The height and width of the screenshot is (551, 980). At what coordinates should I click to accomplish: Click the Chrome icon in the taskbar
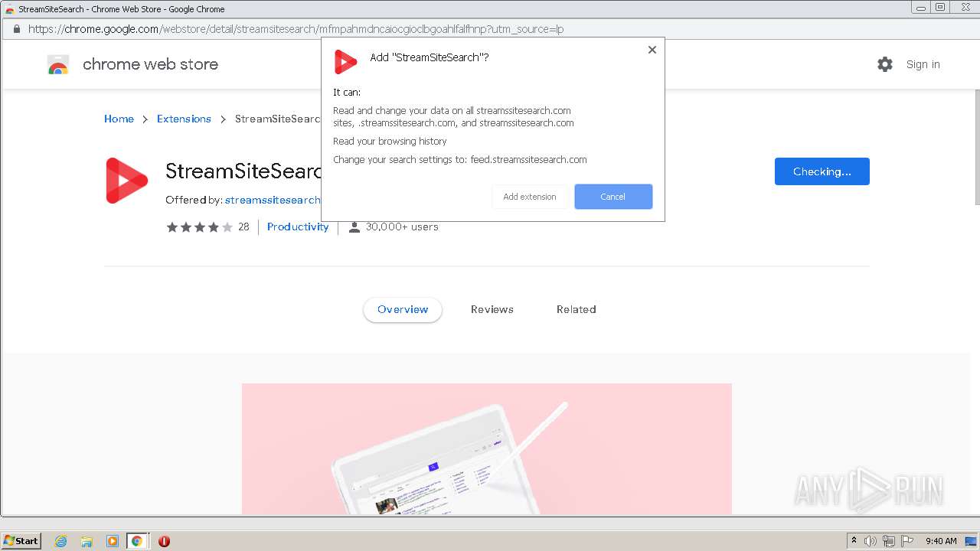point(137,541)
